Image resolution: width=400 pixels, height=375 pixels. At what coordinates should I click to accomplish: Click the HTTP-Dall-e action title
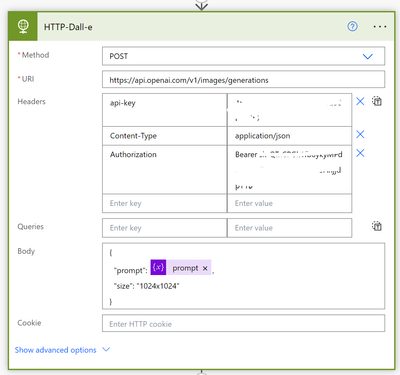click(68, 27)
